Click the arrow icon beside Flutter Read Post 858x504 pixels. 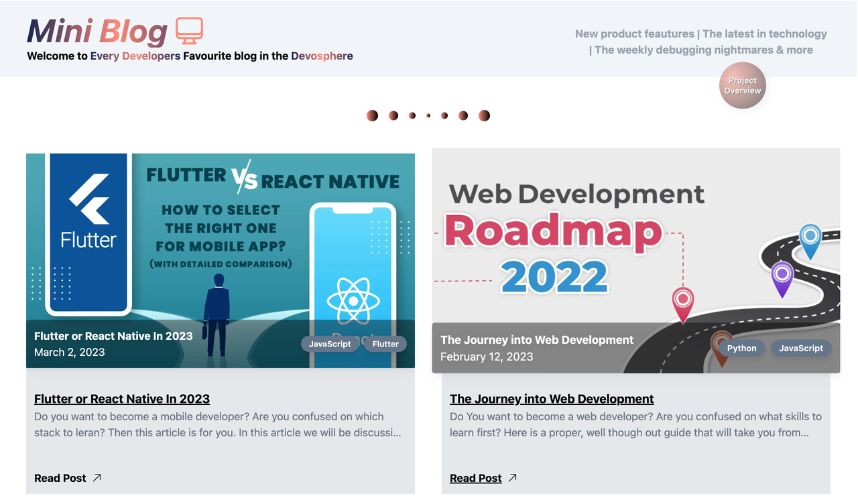click(x=97, y=478)
